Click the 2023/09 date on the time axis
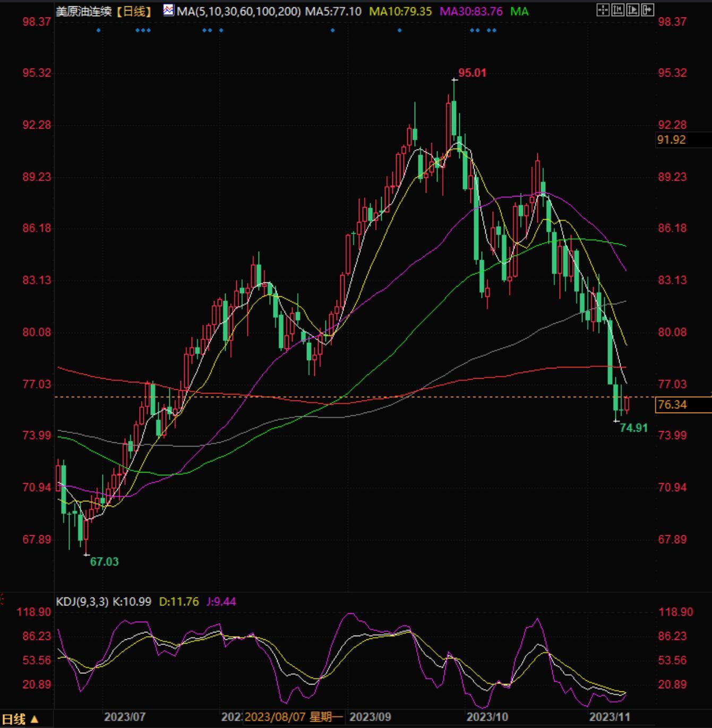 (x=370, y=717)
